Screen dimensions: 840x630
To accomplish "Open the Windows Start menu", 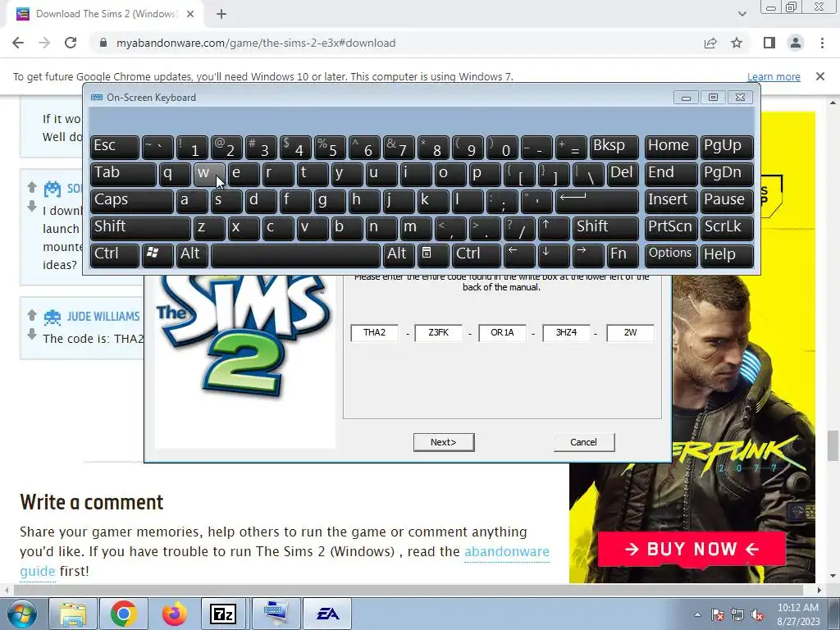I will (x=21, y=614).
